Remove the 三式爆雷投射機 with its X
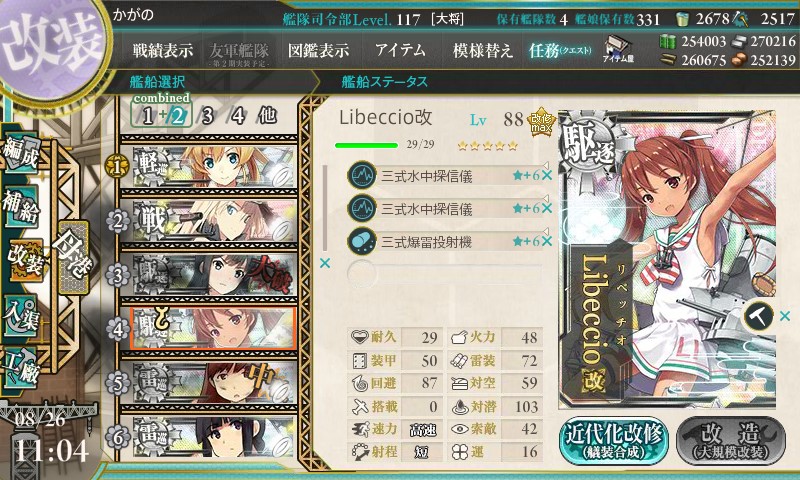Viewport: 800px width, 480px height. click(546, 241)
